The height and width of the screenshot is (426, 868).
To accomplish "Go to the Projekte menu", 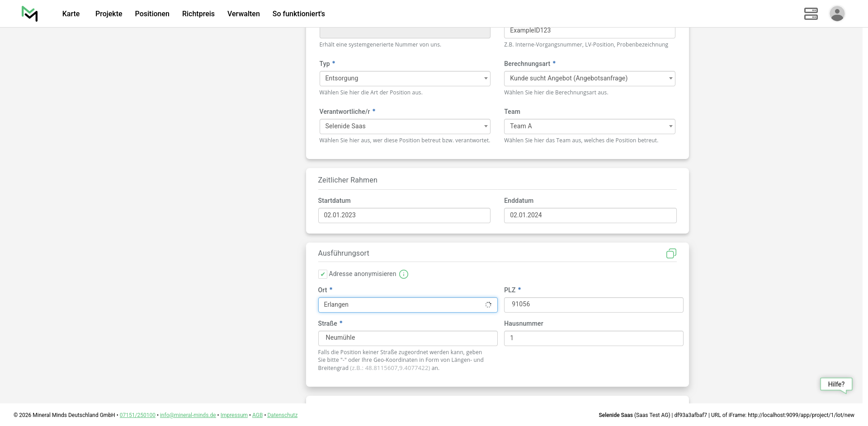I will (x=108, y=14).
